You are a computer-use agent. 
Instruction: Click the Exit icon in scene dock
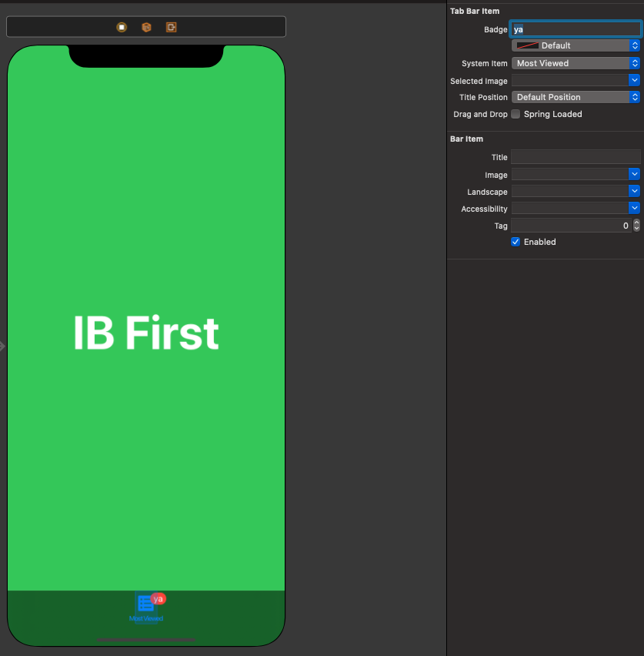point(172,27)
